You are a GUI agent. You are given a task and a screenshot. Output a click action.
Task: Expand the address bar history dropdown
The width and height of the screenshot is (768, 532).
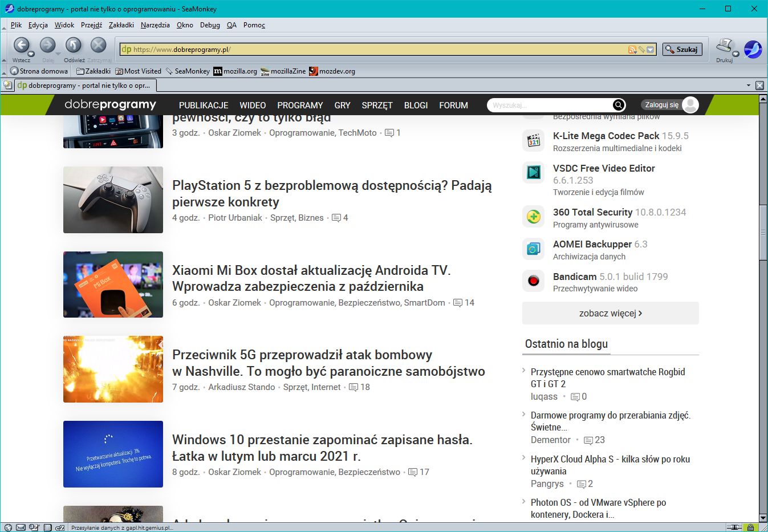(651, 50)
